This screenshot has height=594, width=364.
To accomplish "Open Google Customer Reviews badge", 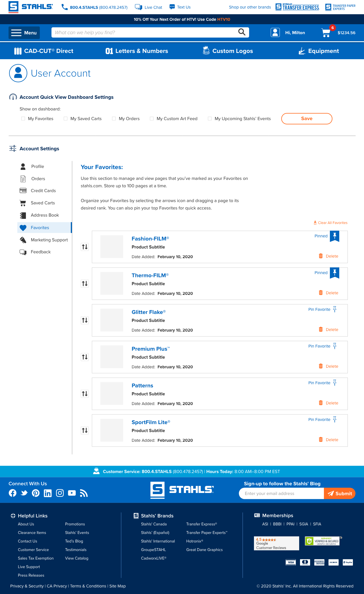I will pyautogui.click(x=276, y=543).
